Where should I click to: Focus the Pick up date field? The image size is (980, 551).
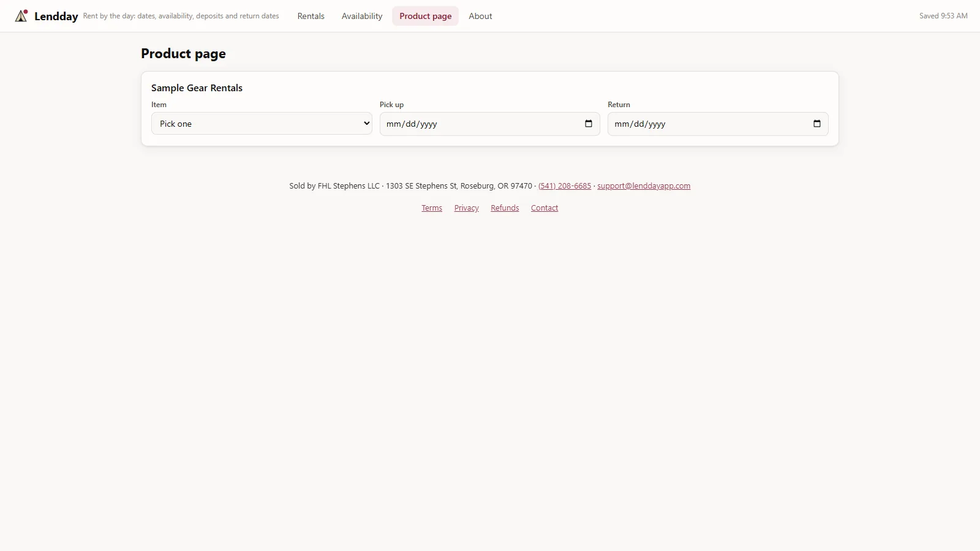[489, 124]
